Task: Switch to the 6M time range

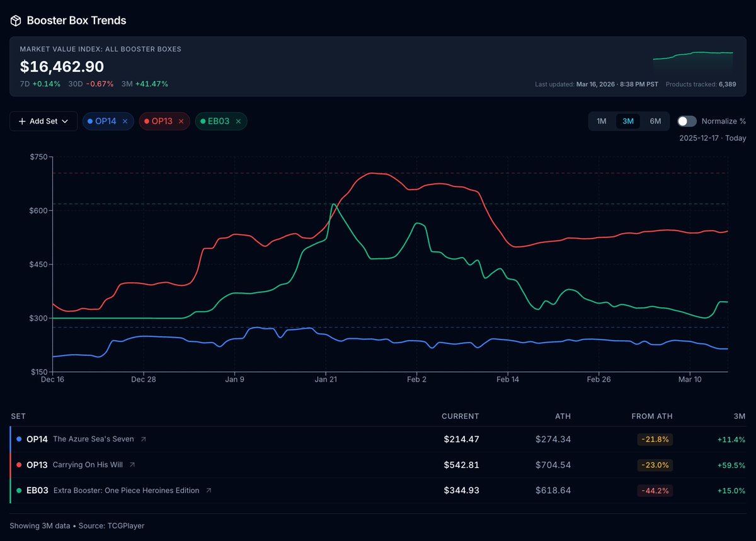Action: [x=655, y=121]
